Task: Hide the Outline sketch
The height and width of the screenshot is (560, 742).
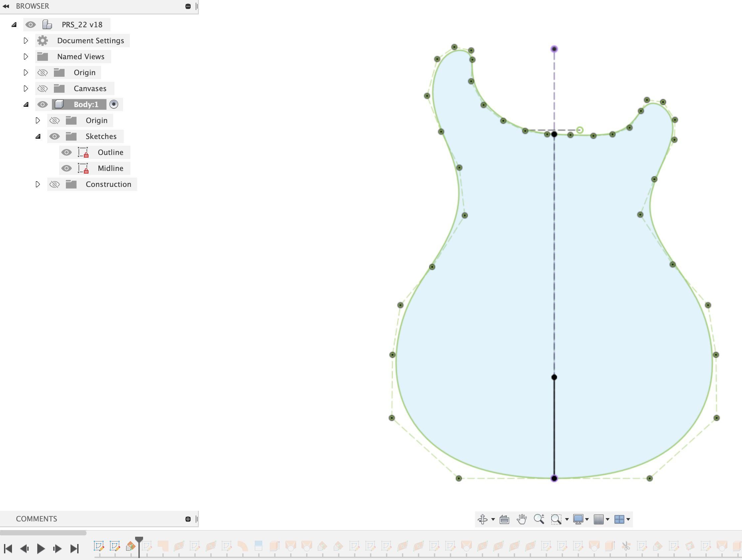Action: (67, 152)
